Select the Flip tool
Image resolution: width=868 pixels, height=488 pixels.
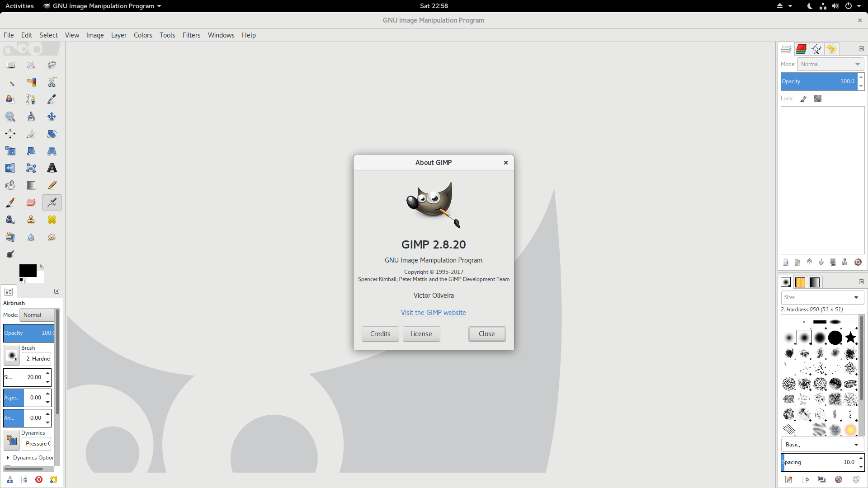(x=10, y=168)
